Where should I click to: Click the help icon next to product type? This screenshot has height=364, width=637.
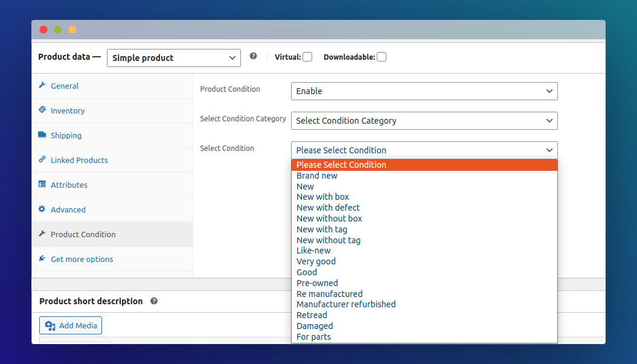[254, 56]
